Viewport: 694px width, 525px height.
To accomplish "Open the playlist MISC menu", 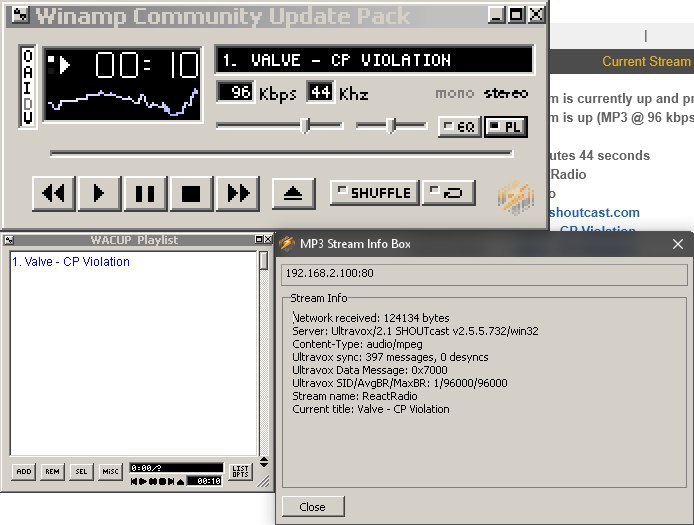I will click(x=111, y=471).
